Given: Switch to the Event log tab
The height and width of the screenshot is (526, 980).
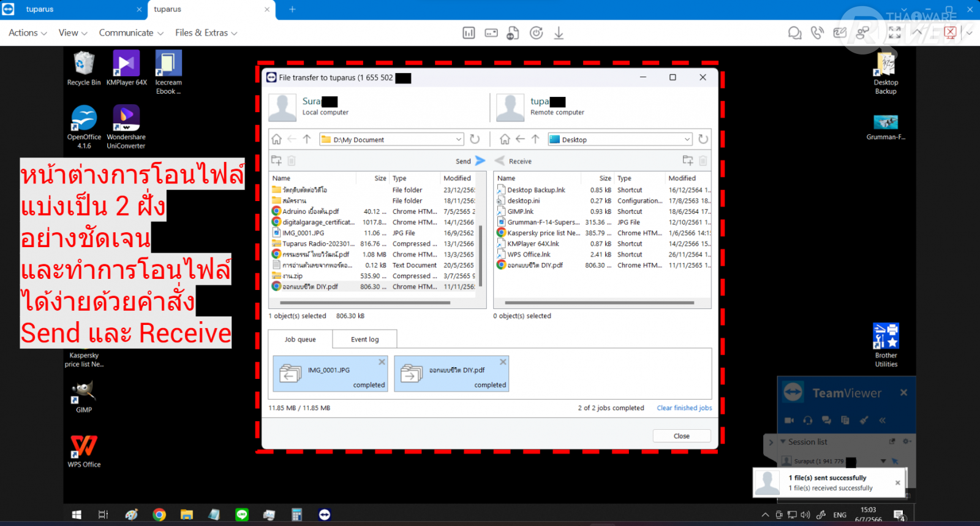Looking at the screenshot, I should pos(365,339).
